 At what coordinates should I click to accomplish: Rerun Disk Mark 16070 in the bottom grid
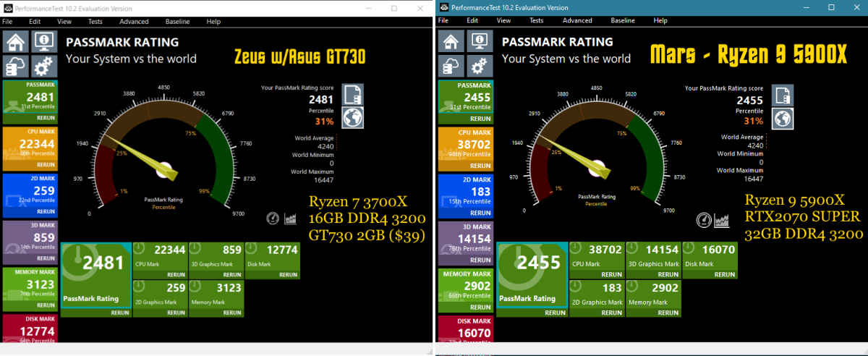(x=724, y=275)
